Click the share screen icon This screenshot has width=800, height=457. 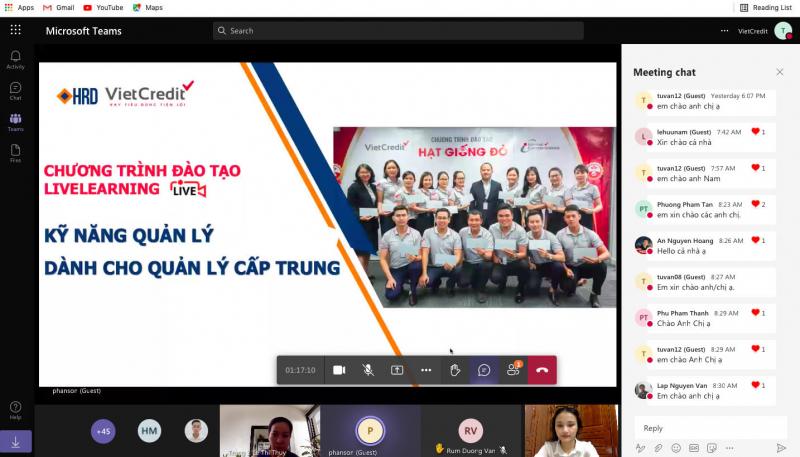tap(397, 370)
